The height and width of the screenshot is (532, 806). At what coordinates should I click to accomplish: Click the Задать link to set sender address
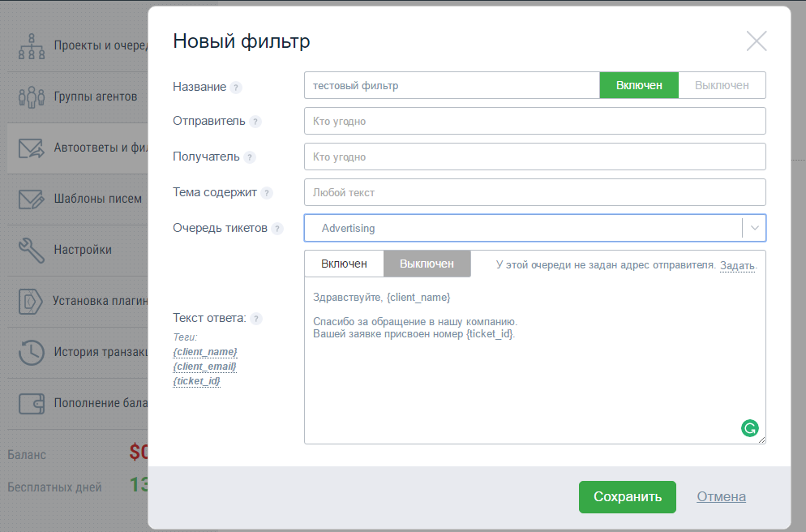point(736,265)
